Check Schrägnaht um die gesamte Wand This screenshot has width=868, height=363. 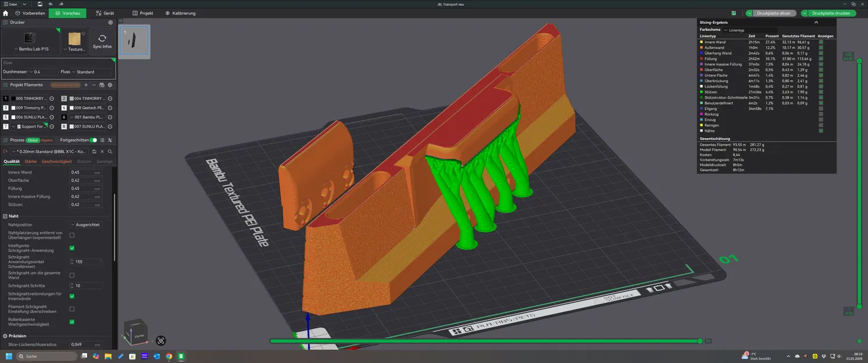point(72,275)
